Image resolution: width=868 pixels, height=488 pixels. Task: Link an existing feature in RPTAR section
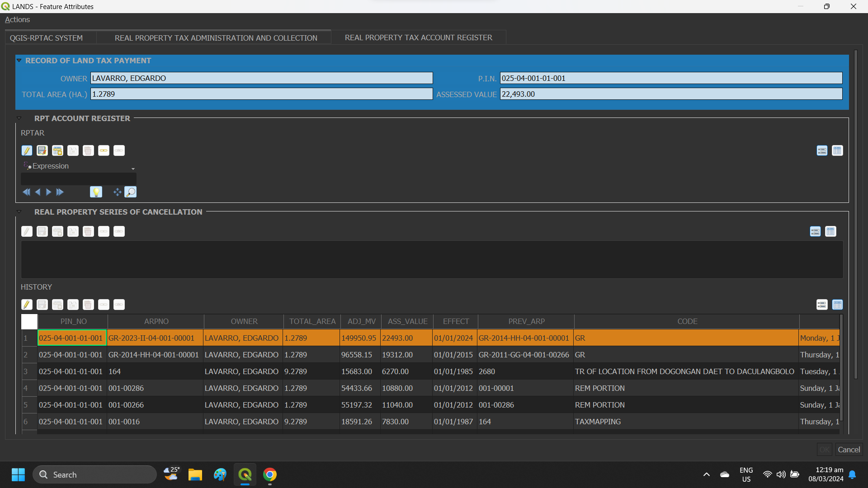[104, 150]
